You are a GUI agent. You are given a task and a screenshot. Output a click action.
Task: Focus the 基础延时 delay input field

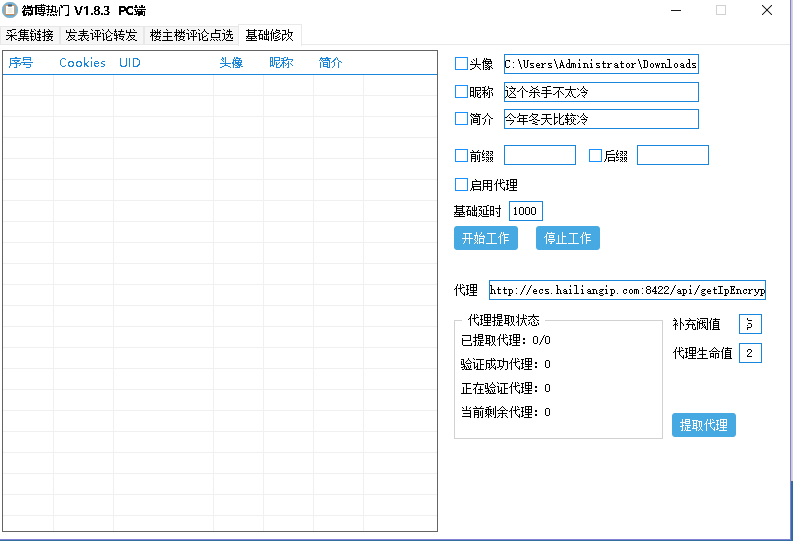(x=525, y=211)
